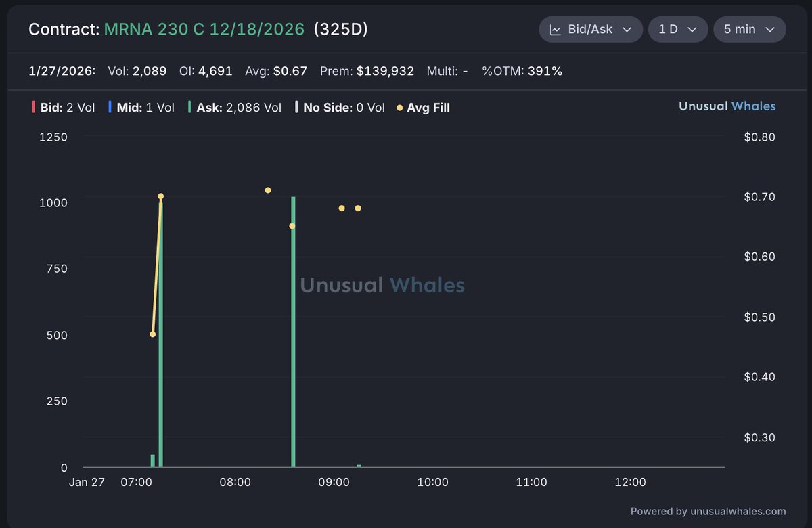
Task: Click the (325D) days-to-expiry text
Action: 341,30
